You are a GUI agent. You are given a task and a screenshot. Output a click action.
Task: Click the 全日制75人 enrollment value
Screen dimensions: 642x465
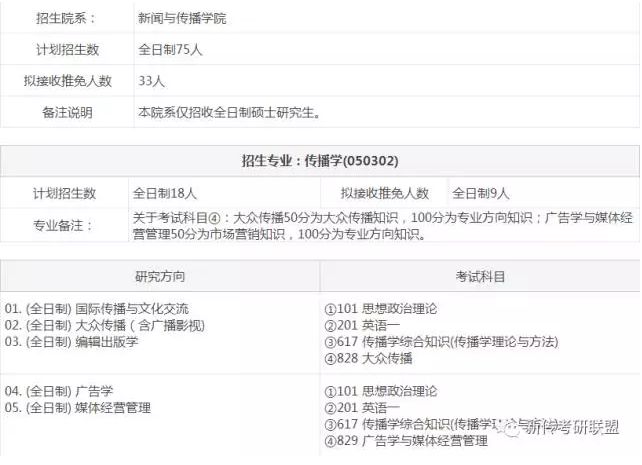[170, 49]
